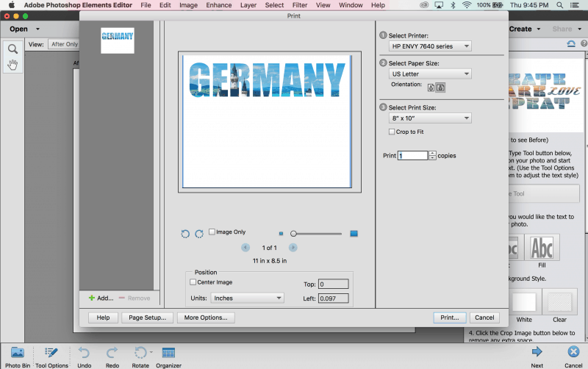Open the Layer menu
Image resolution: width=588 pixels, height=369 pixels.
point(248,5)
